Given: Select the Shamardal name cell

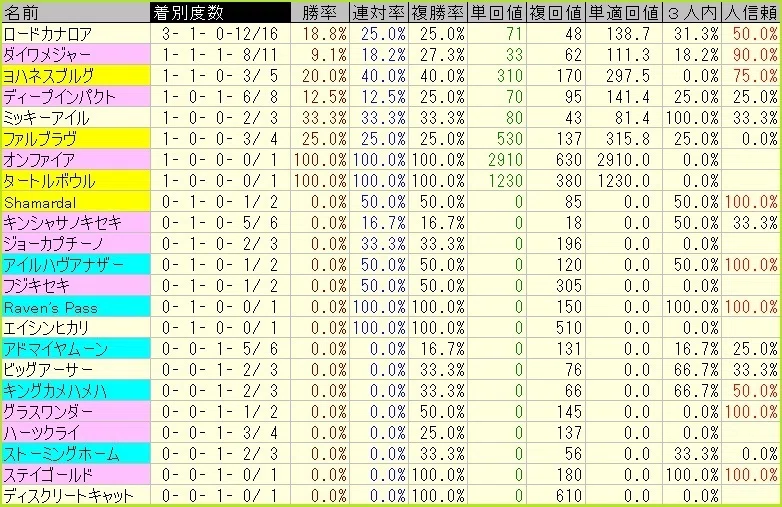Looking at the screenshot, I should 75,202.
